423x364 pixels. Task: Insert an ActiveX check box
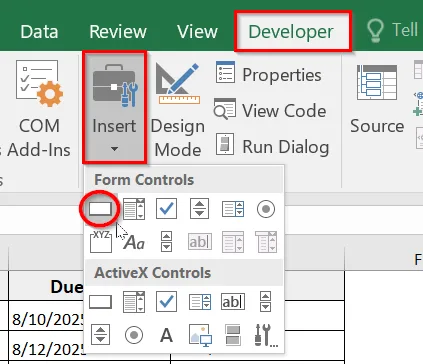(x=166, y=302)
